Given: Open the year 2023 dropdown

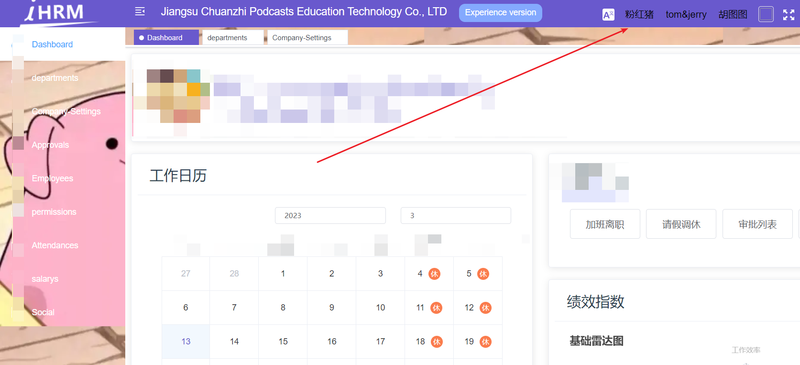Looking at the screenshot, I should pyautogui.click(x=330, y=215).
